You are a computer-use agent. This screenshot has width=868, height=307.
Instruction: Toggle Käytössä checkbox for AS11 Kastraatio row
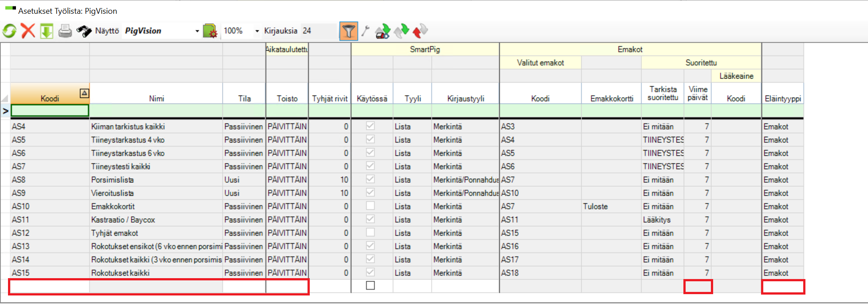371,219
